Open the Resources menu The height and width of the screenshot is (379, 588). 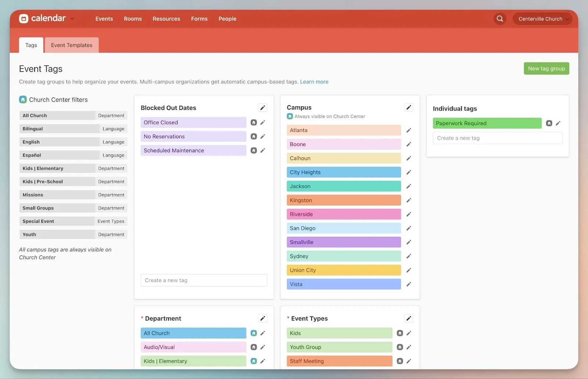coord(166,19)
